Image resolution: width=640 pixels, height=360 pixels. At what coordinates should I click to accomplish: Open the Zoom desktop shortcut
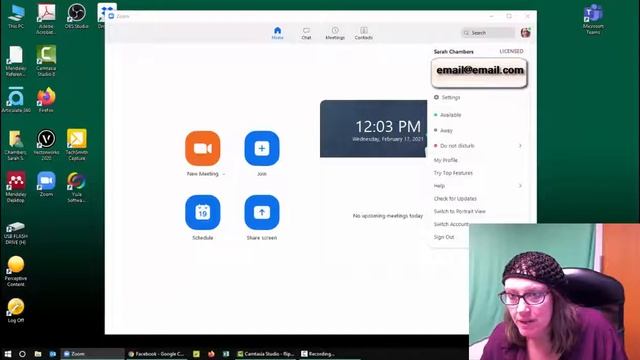point(46,184)
